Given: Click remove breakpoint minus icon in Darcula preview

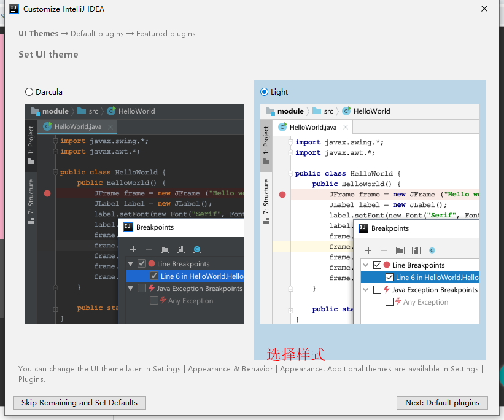Looking at the screenshot, I should 149,249.
